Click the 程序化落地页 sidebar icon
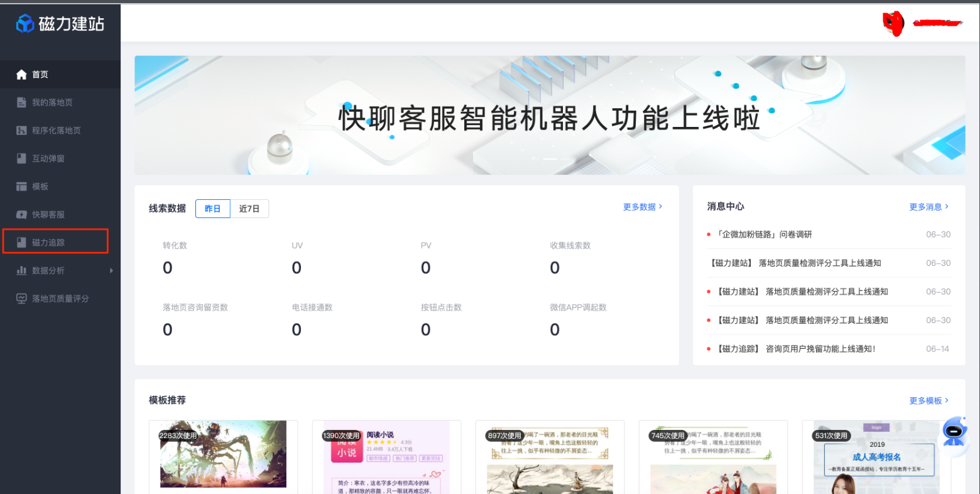 (20, 130)
